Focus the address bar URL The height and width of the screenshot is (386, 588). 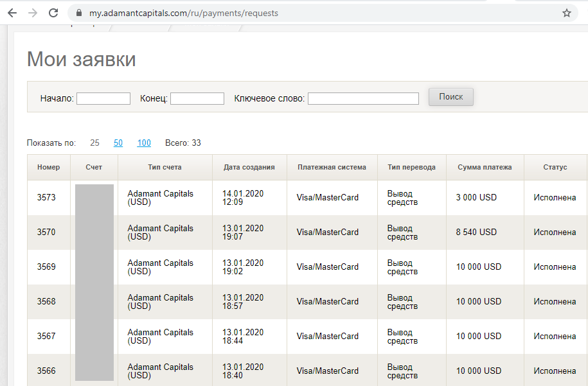tap(184, 13)
